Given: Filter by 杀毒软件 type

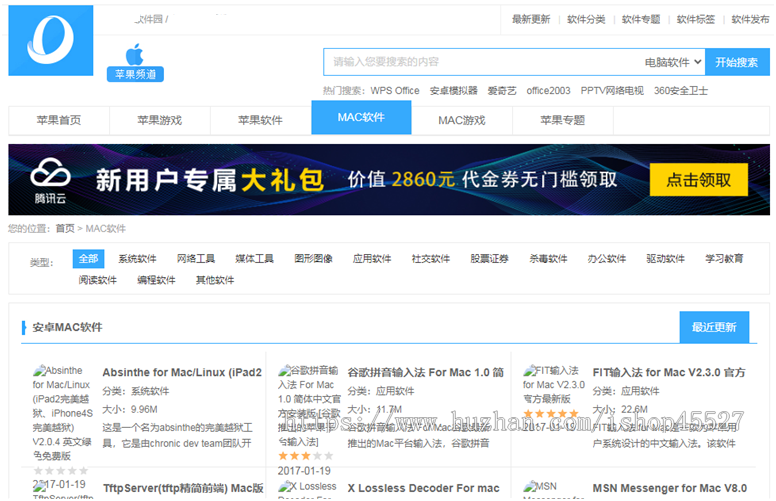Looking at the screenshot, I should 548,259.
